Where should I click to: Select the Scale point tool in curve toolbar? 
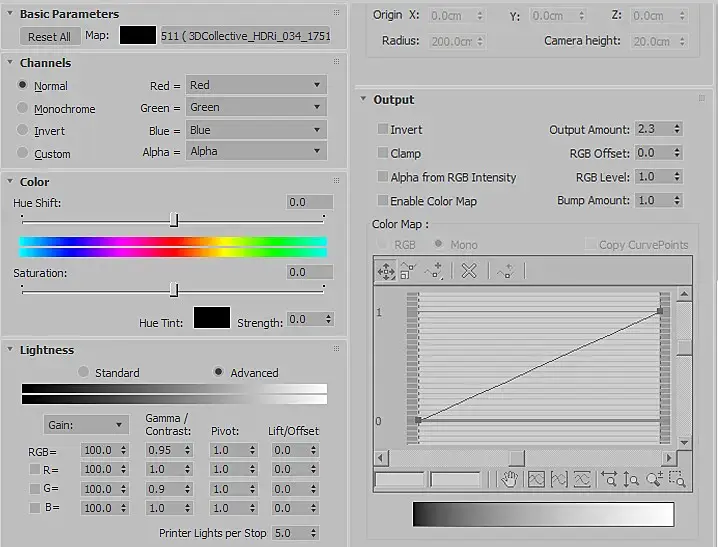point(408,271)
